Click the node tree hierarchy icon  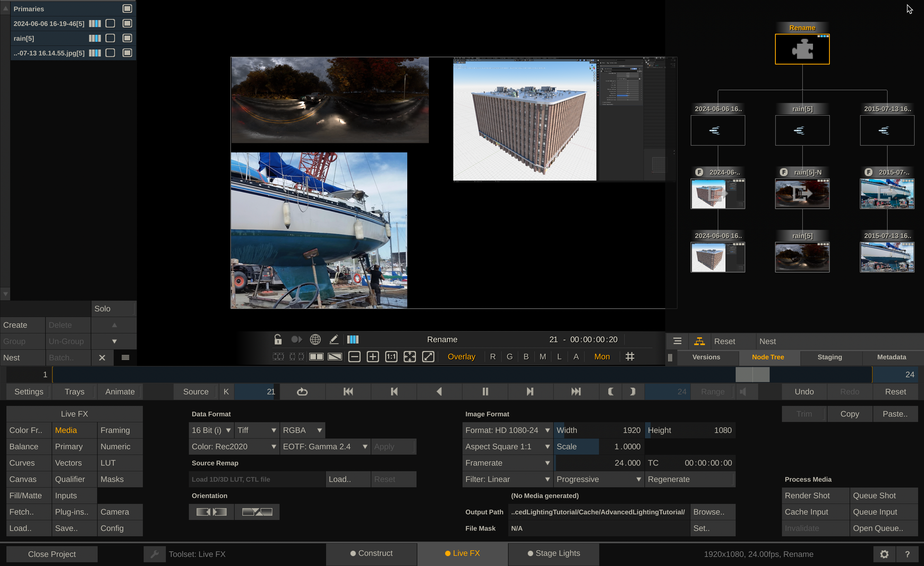(x=699, y=341)
